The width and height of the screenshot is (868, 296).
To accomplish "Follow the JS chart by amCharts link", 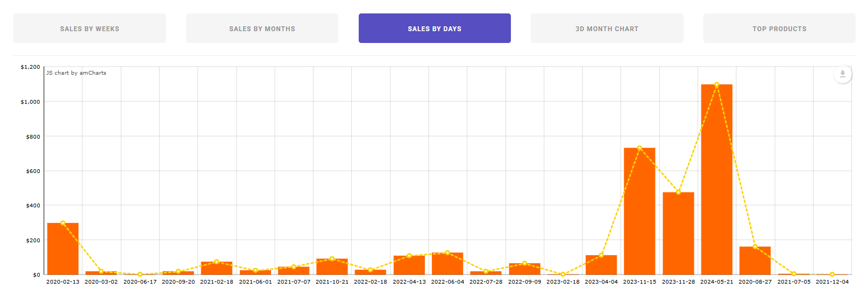I will [x=76, y=73].
